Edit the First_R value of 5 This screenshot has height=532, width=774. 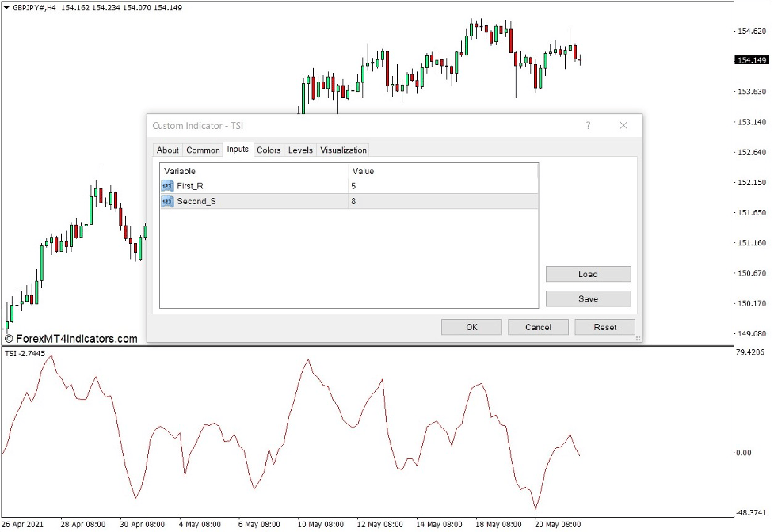point(355,186)
